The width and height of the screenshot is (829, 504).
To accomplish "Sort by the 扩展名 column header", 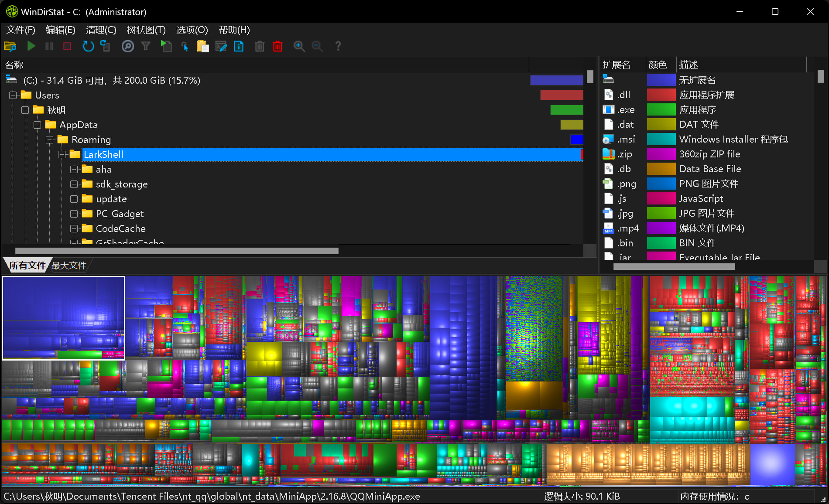I will click(623, 65).
